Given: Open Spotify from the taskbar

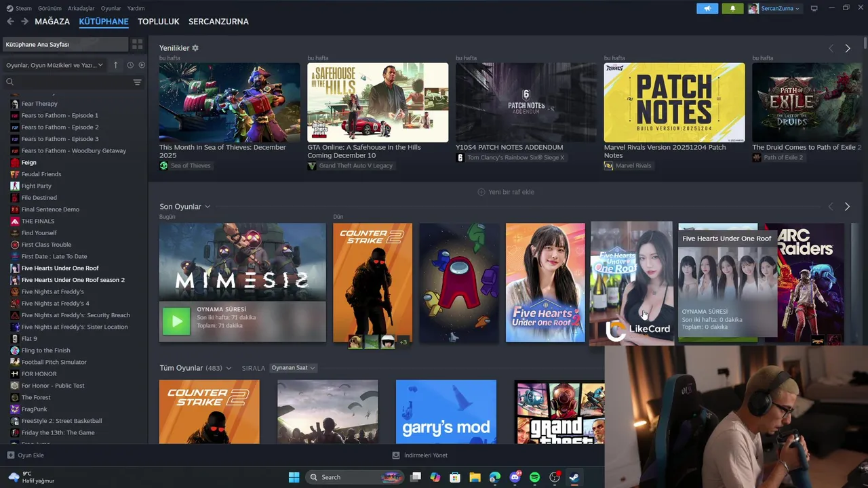Looking at the screenshot, I should pyautogui.click(x=534, y=477).
